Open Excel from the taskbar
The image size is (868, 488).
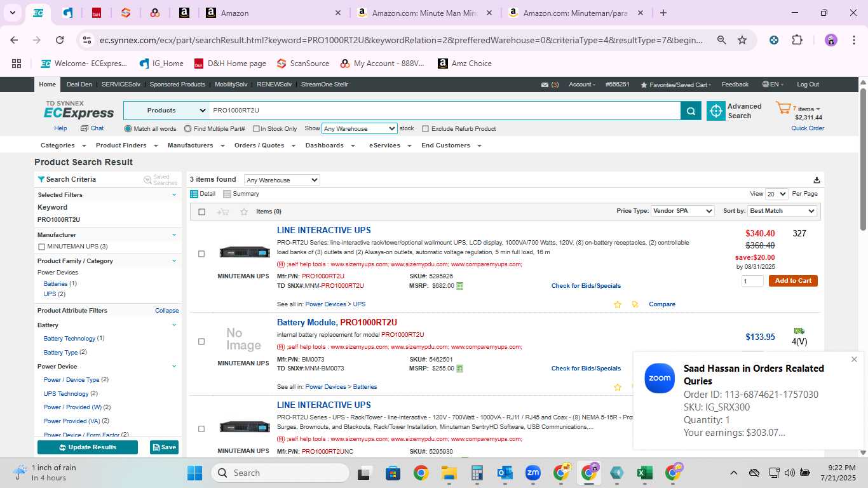(644, 473)
